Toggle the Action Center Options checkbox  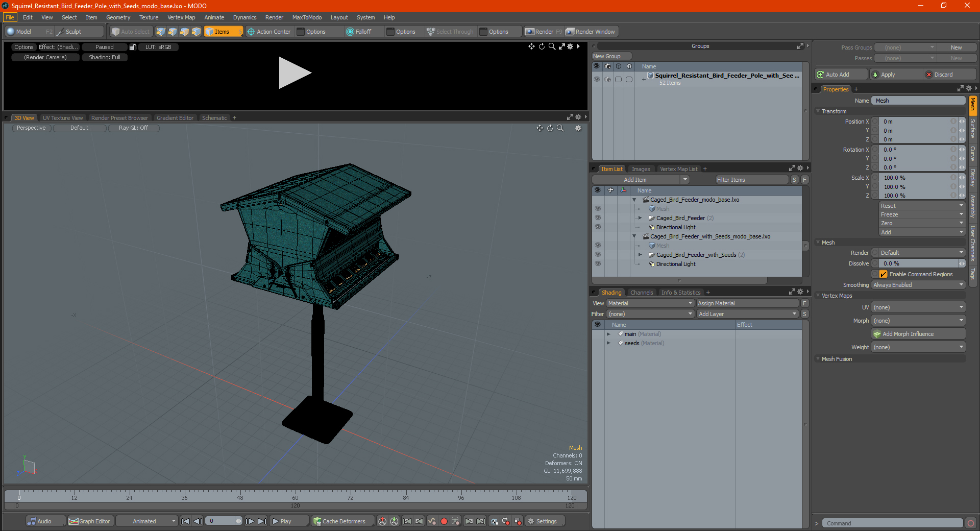301,32
